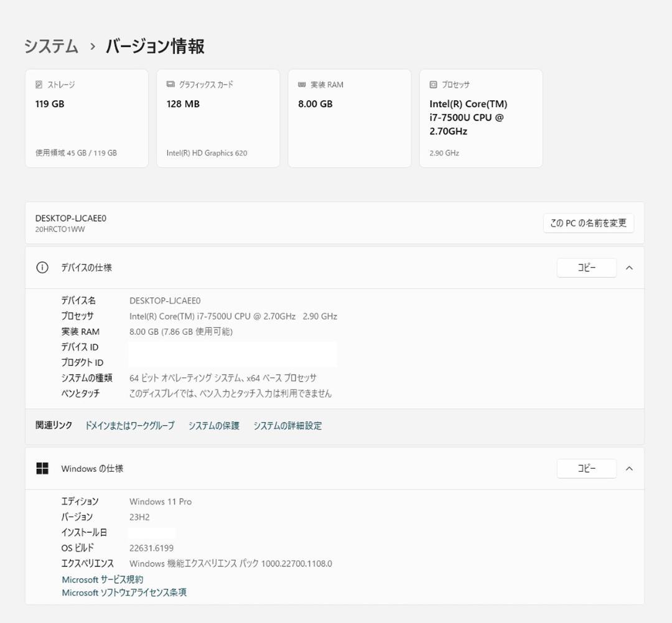
Task: Click the プロダクト ID label
Action: (82, 362)
